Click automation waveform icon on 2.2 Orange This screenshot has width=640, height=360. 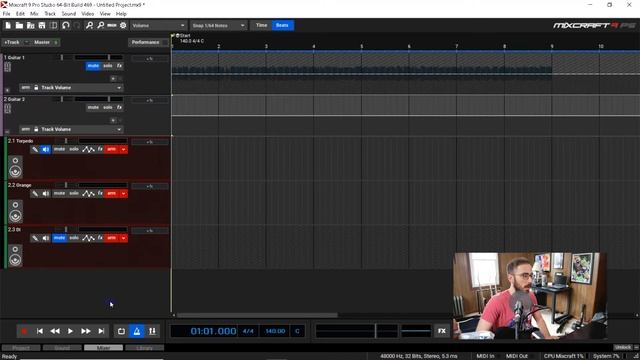tap(88, 193)
